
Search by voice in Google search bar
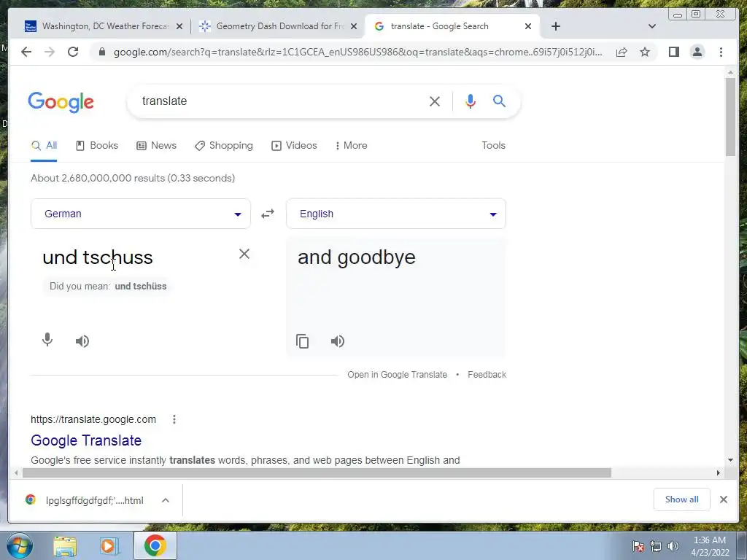[x=471, y=101]
